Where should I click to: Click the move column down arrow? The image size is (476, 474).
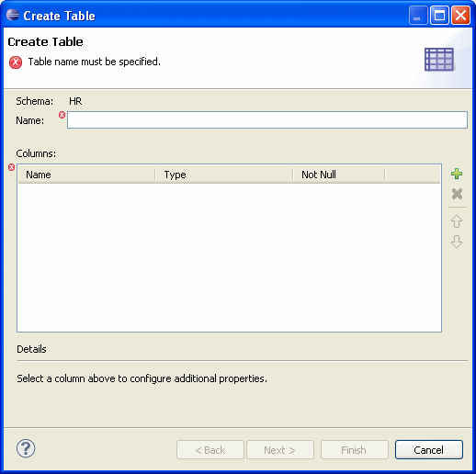pos(457,242)
